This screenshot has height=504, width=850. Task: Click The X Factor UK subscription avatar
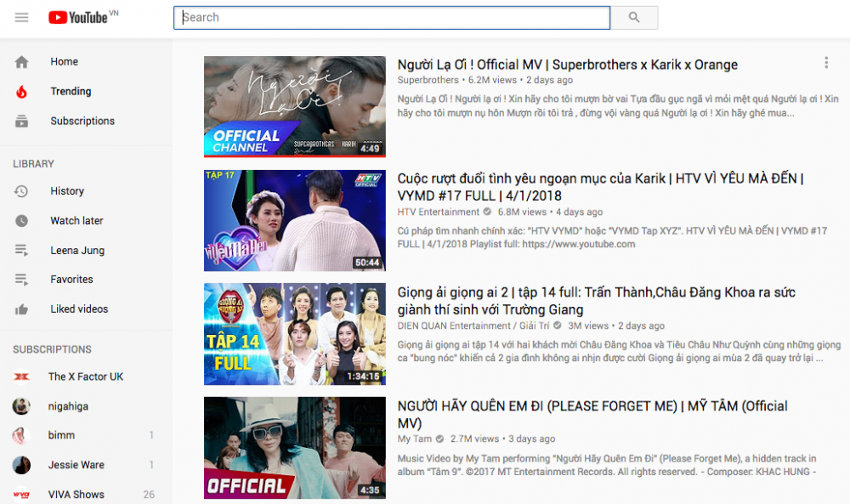tap(20, 377)
